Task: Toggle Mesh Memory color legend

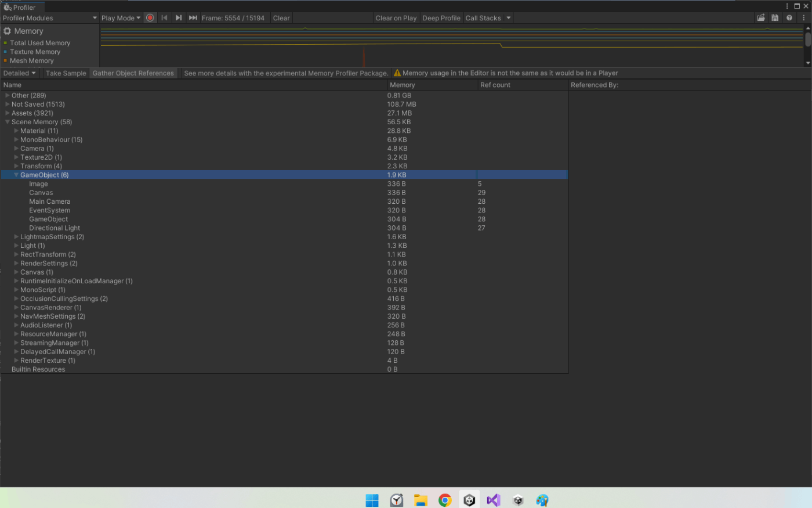Action: pyautogui.click(x=5, y=60)
